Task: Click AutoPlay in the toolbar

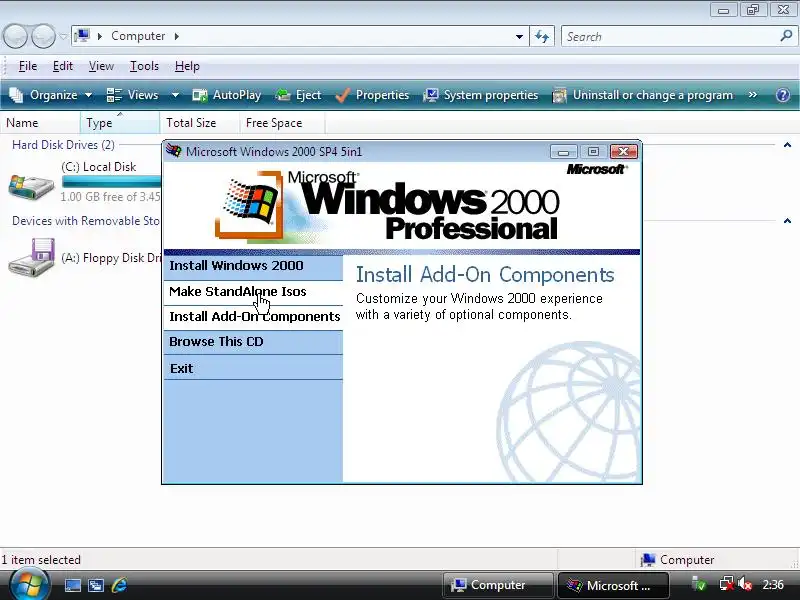Action: (x=227, y=95)
